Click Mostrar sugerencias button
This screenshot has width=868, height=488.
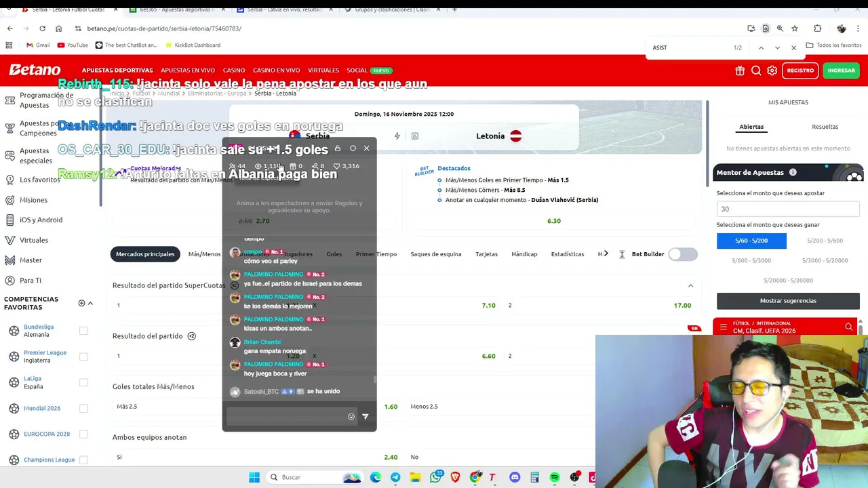pos(788,300)
